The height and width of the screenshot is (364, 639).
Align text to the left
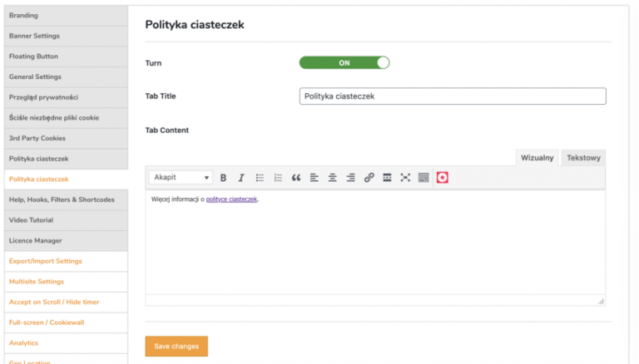pos(315,178)
